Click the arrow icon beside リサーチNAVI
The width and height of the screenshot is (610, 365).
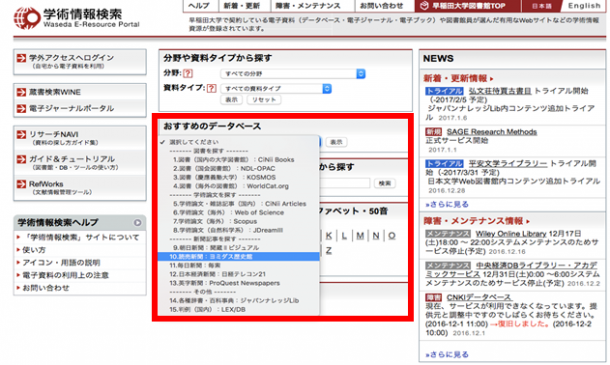(x=21, y=135)
